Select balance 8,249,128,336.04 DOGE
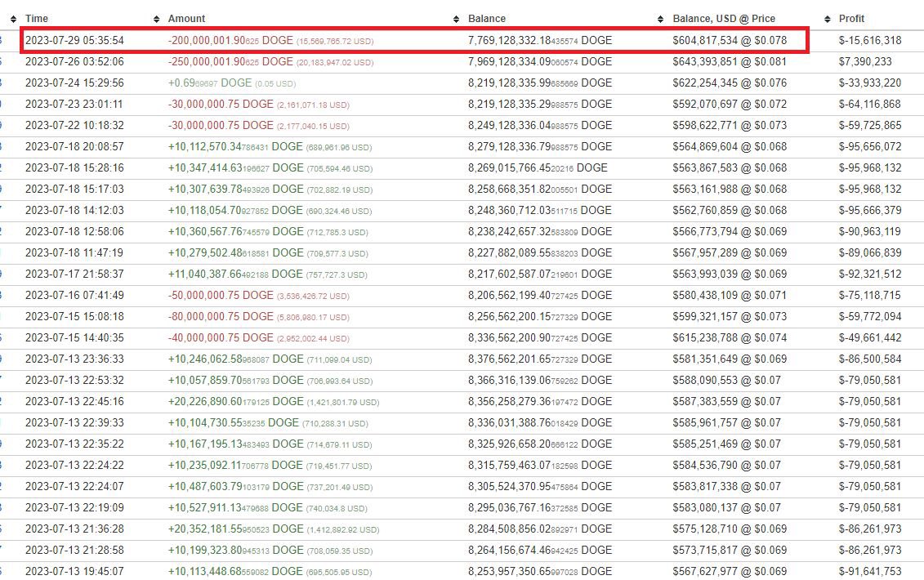924x580 pixels. tap(540, 126)
